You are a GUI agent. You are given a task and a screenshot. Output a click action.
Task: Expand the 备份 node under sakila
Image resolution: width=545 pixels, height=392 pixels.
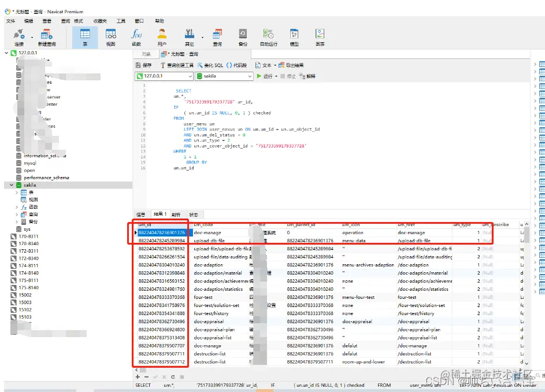coord(17,221)
